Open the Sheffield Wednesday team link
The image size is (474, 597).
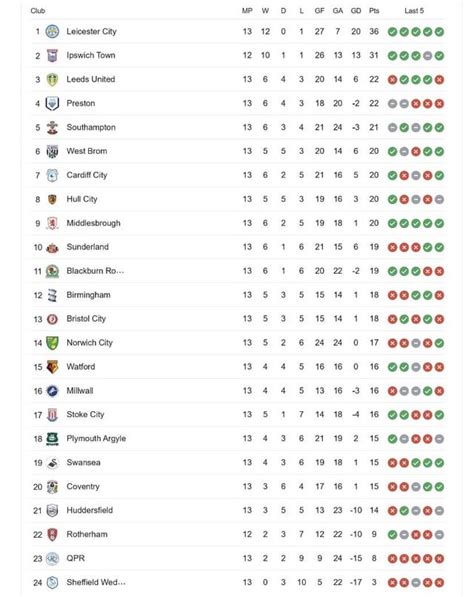click(x=96, y=582)
